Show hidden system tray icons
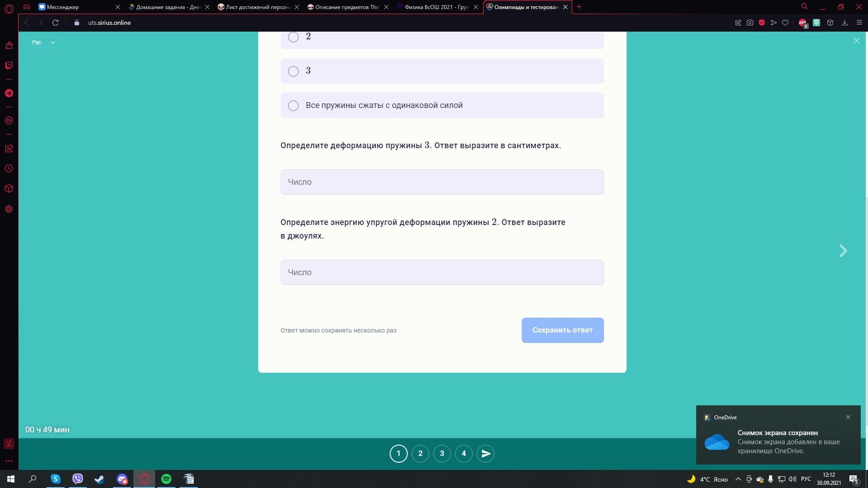Image resolution: width=868 pixels, height=488 pixels. (738, 479)
